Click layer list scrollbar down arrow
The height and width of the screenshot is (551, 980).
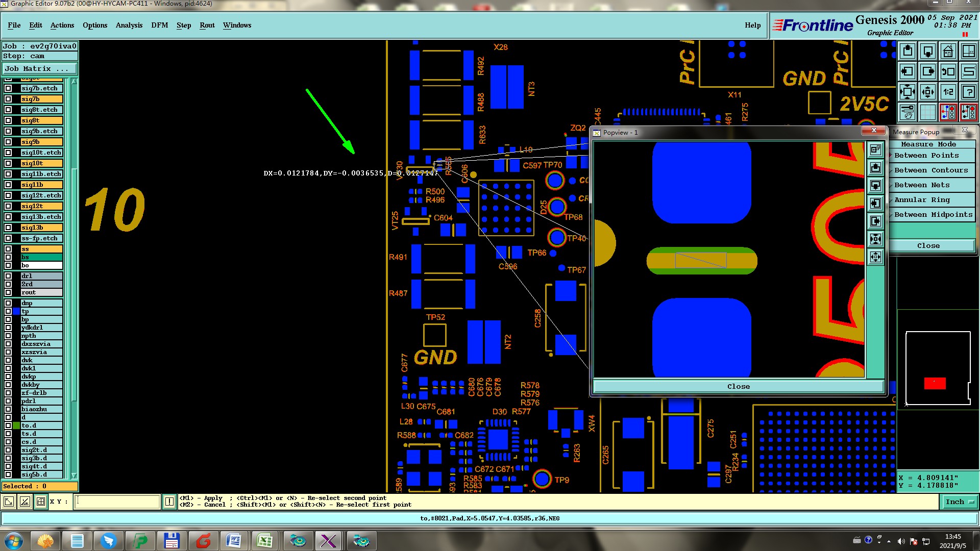pyautogui.click(x=74, y=475)
